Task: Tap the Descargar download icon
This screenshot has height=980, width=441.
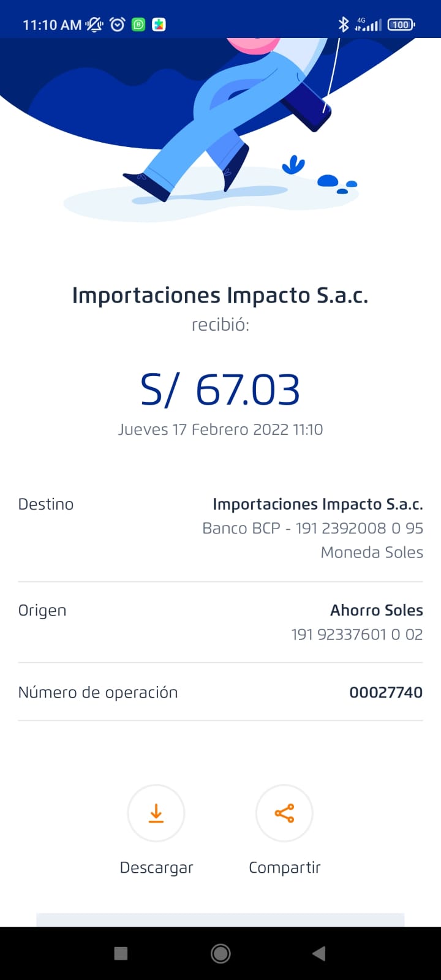Action: (156, 813)
